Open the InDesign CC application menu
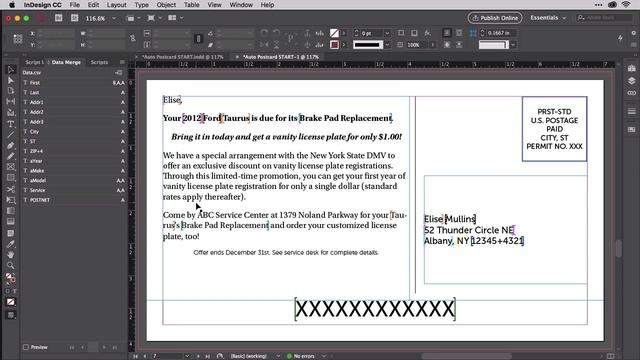The image size is (640, 360). [x=42, y=5]
